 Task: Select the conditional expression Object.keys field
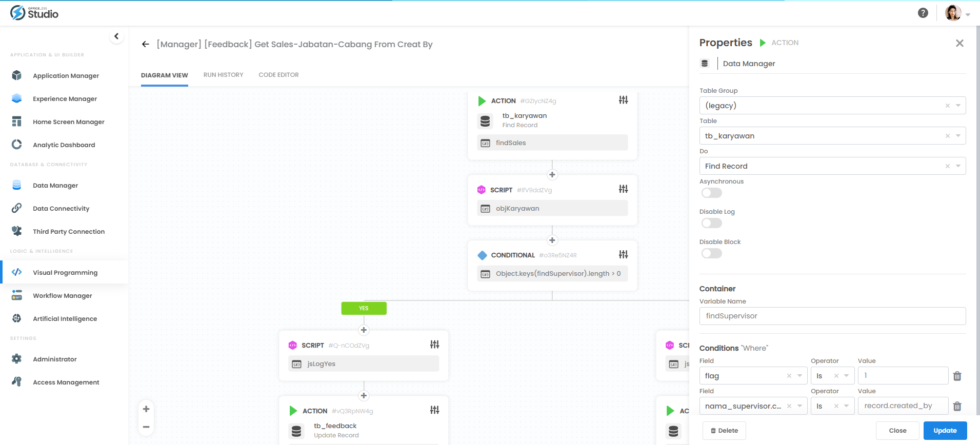[x=552, y=273]
